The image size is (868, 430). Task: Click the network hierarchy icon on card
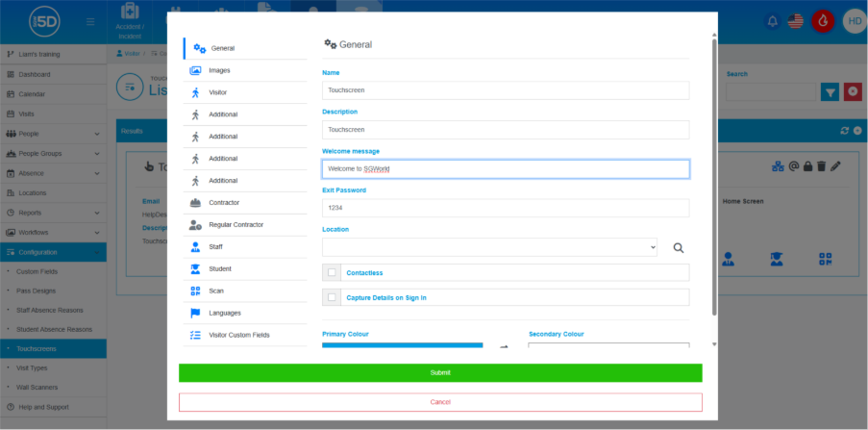coord(779,165)
